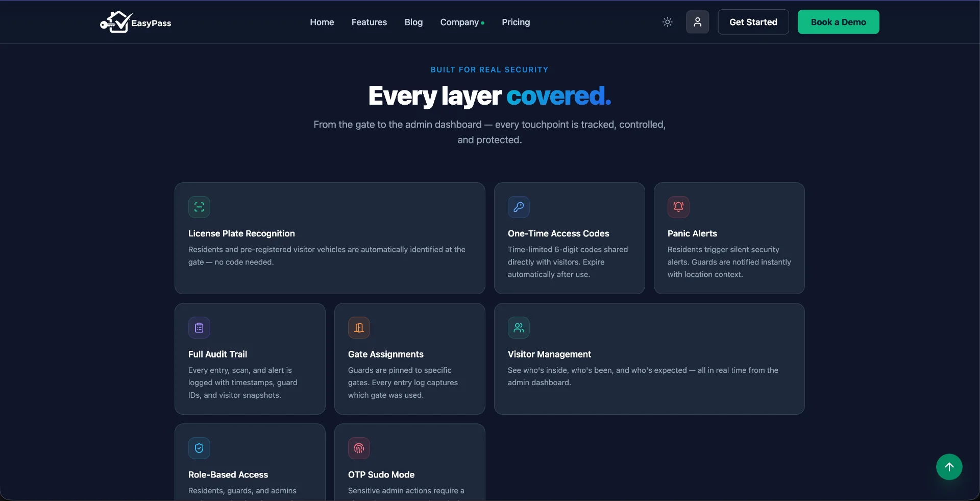Click the OTP Sudo Mode fingerprint icon

coord(359,448)
